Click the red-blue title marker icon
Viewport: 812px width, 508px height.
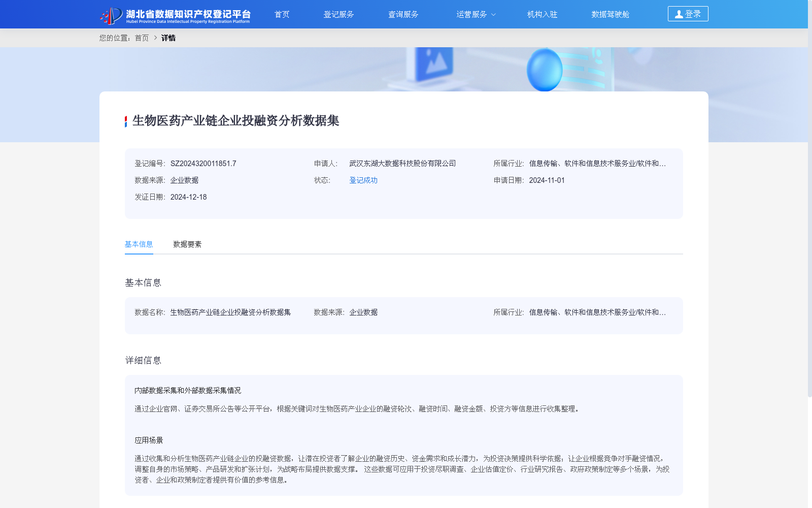(x=126, y=121)
